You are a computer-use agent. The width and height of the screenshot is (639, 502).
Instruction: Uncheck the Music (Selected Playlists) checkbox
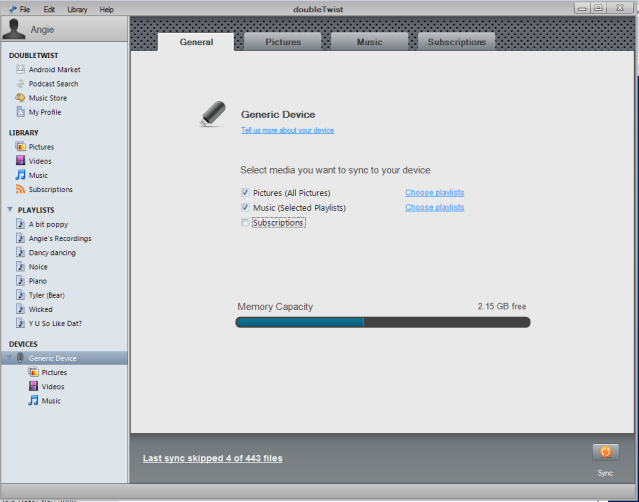click(245, 207)
